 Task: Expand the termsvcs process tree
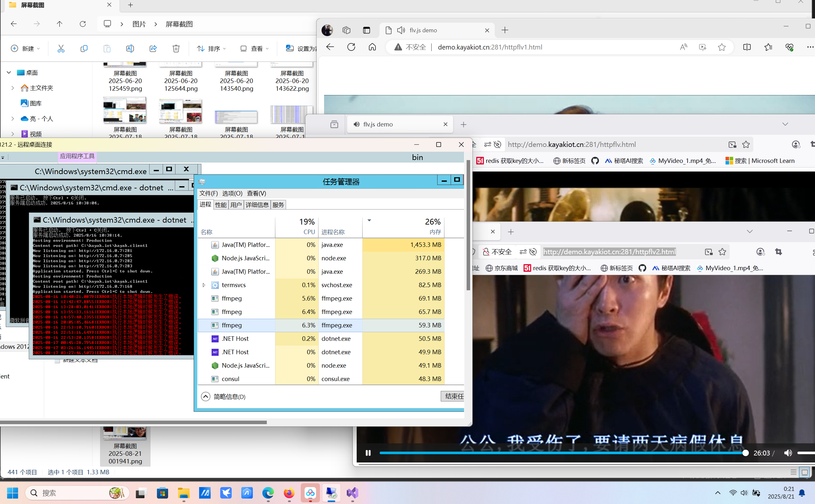tap(204, 285)
